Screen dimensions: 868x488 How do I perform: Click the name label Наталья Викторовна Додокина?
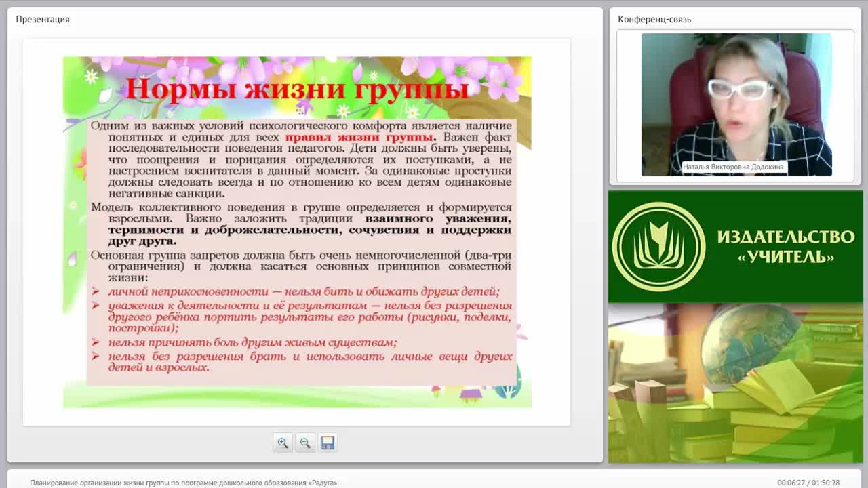tap(733, 167)
